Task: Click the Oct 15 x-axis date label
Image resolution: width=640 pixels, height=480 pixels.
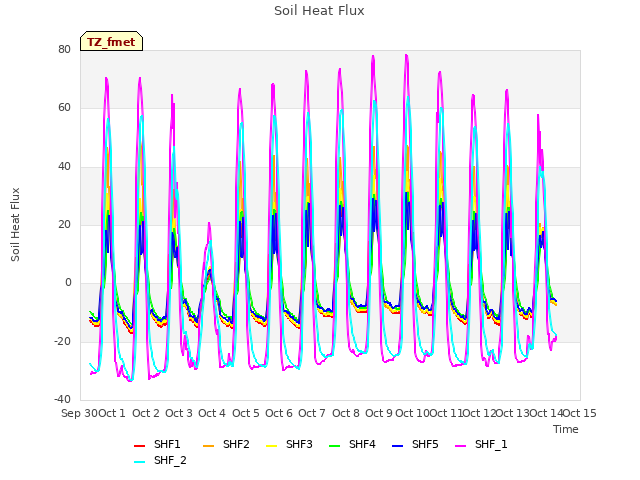Action: 580,413
